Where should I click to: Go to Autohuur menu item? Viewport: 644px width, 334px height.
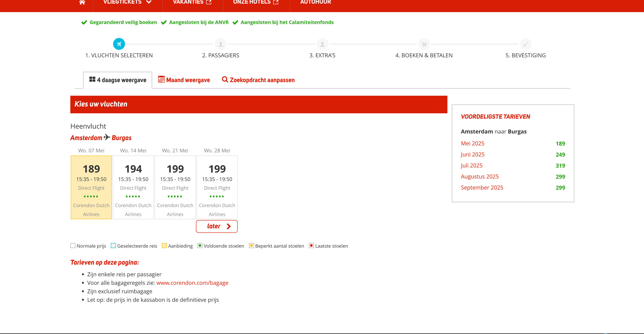pos(315,2)
